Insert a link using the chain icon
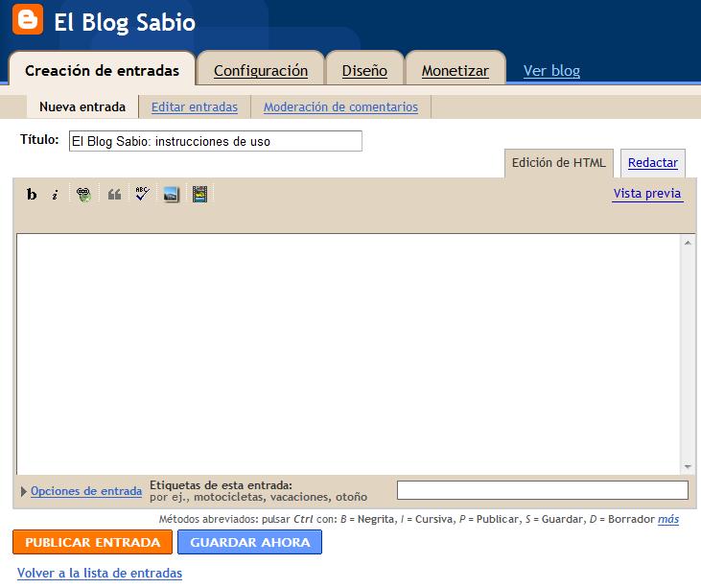The height and width of the screenshot is (588, 701). 83,194
